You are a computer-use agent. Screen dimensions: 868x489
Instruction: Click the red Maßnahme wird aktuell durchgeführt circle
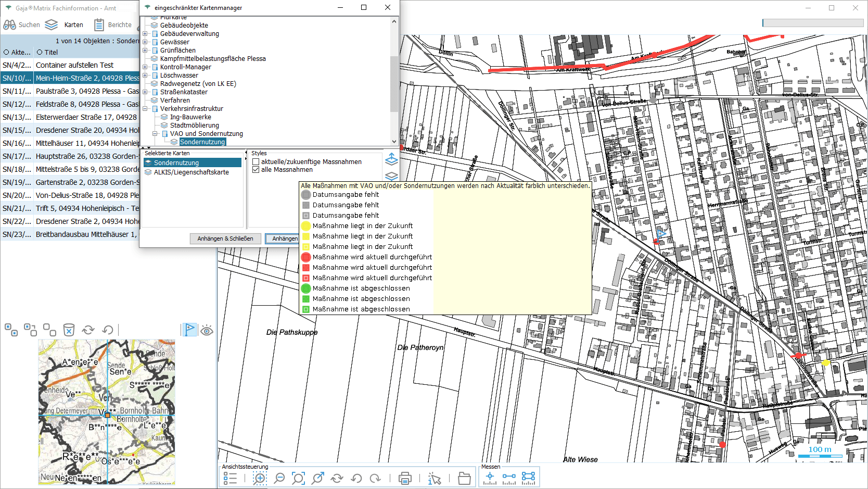point(306,257)
